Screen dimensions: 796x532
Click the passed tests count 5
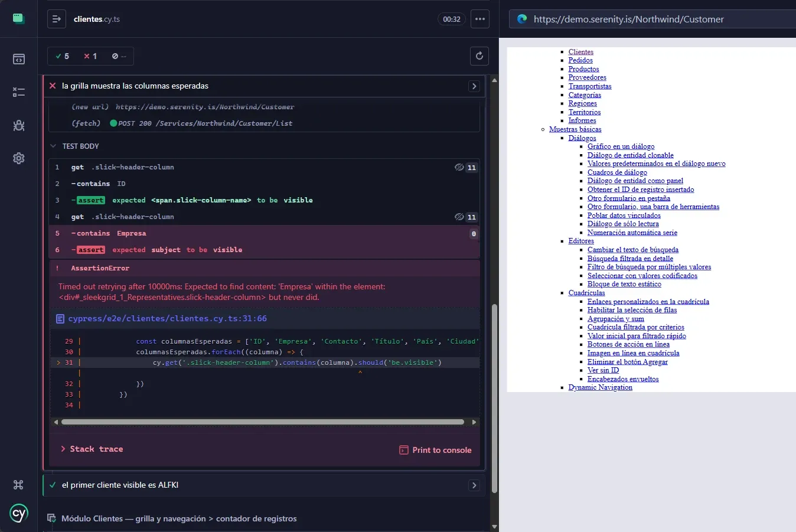63,56
